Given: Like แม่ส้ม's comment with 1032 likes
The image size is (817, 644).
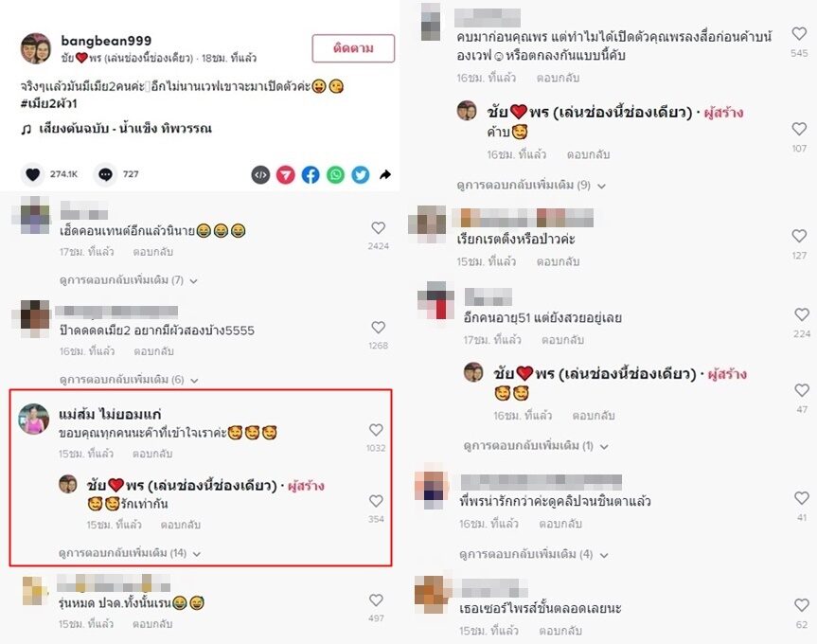Looking at the screenshot, I should click(376, 430).
